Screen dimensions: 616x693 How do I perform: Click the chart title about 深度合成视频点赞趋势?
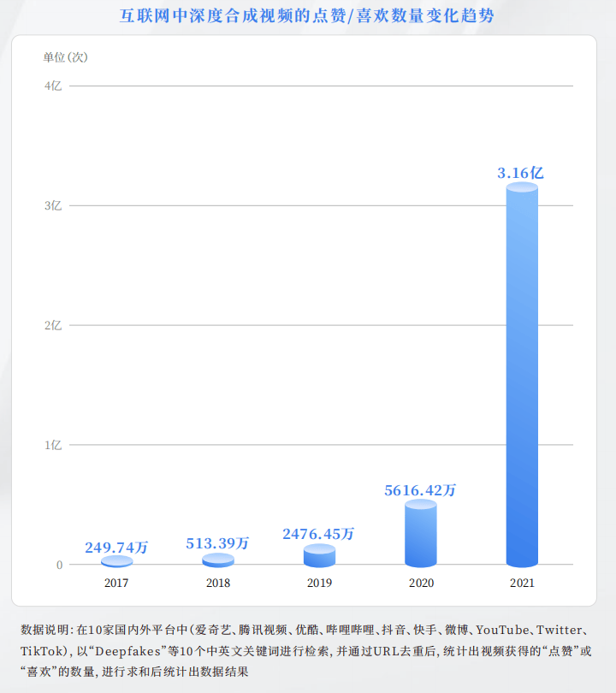[x=306, y=16]
